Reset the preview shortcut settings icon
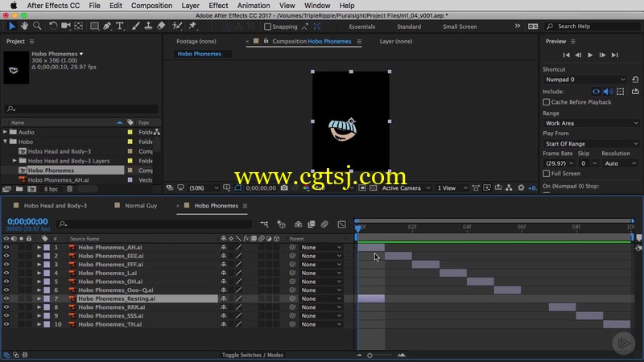 pos(635,80)
